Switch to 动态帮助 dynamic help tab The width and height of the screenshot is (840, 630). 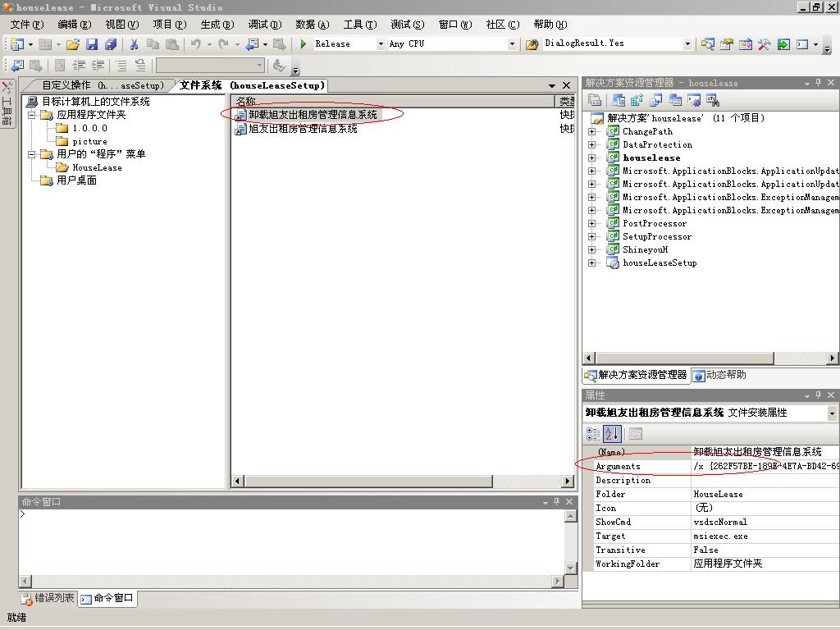[720, 375]
